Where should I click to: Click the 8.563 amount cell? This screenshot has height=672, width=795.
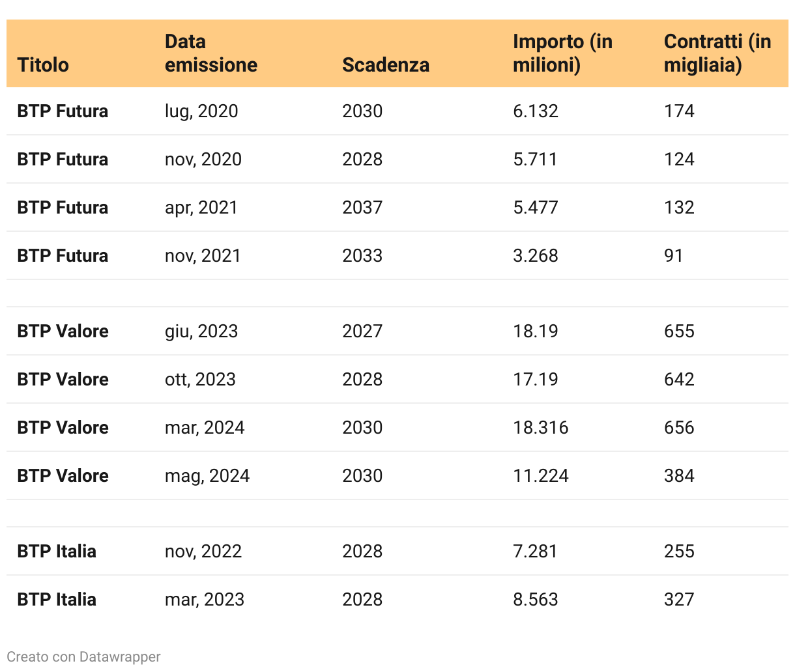[x=535, y=600]
